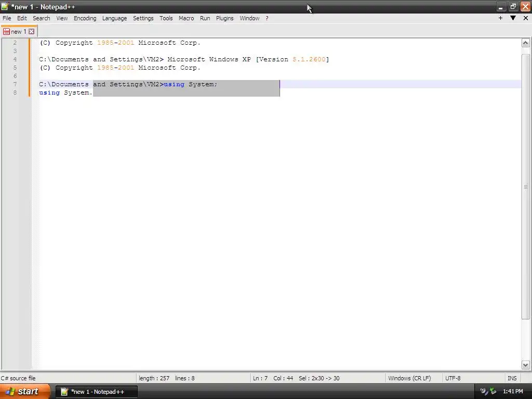This screenshot has height=399, width=532.
Task: Click 'using System.' on line 8
Action: coord(65,92)
